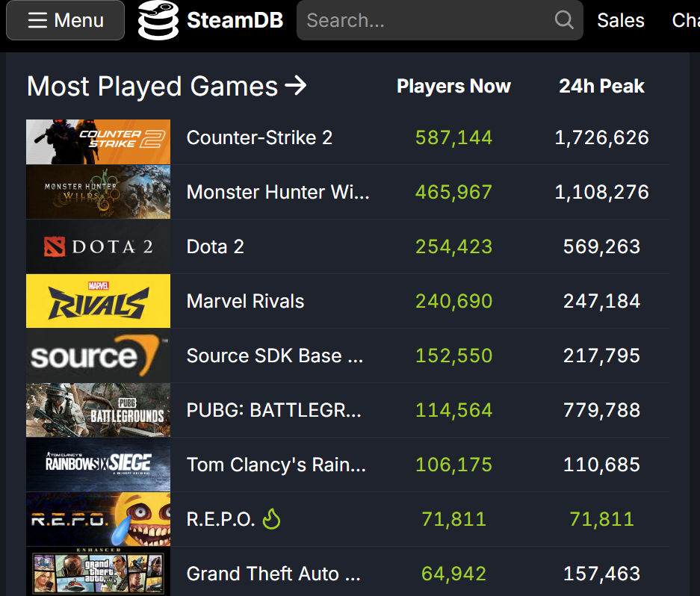Click the Grand Theft Auto ... title link
Viewport: 700px width, 596px height.
pyautogui.click(x=273, y=574)
